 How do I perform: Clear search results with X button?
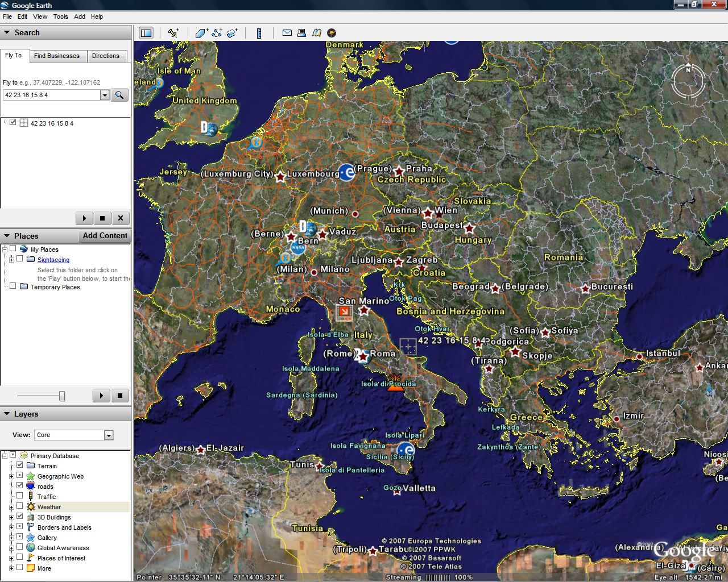121,218
